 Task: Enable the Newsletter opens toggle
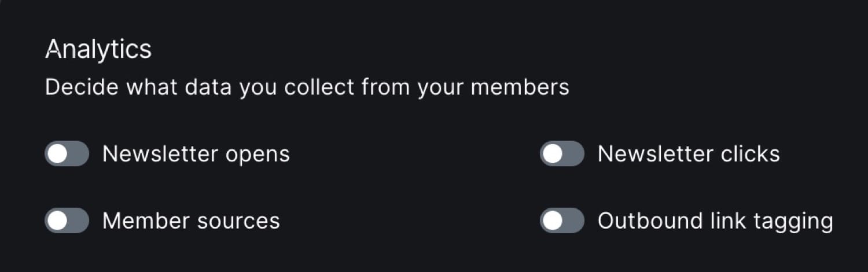point(67,154)
